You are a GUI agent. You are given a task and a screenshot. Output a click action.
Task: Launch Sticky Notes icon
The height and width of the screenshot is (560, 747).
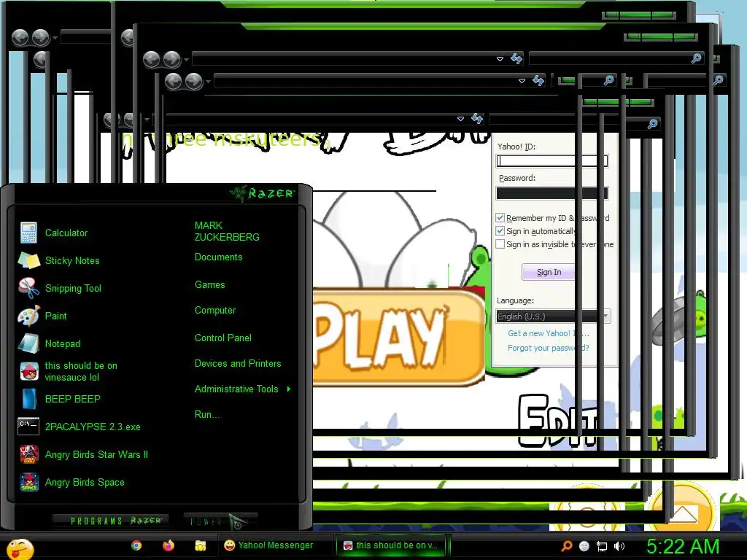click(x=28, y=260)
